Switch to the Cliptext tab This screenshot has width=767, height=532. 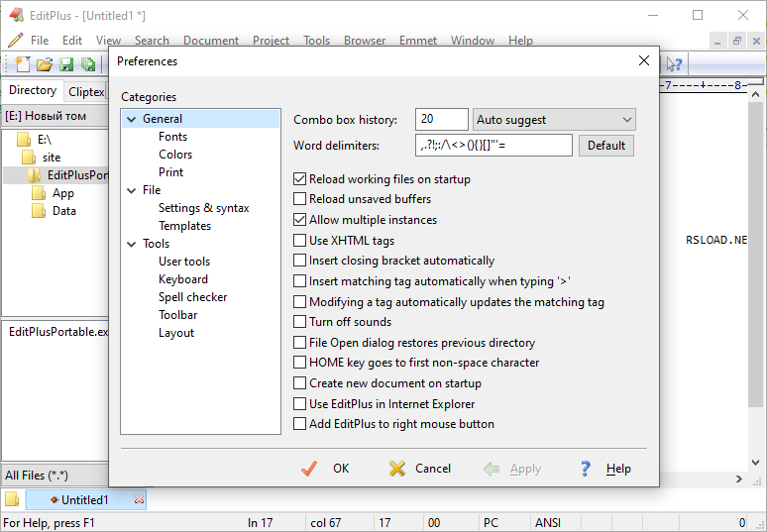(86, 91)
